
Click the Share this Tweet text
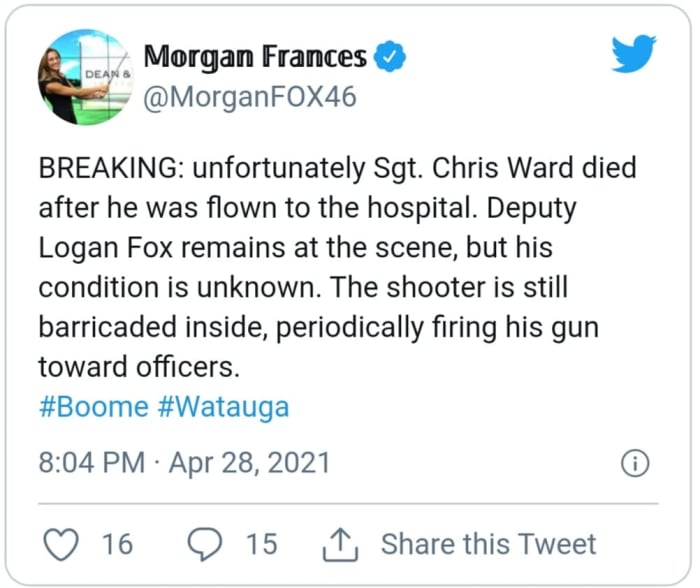pyautogui.click(x=487, y=543)
